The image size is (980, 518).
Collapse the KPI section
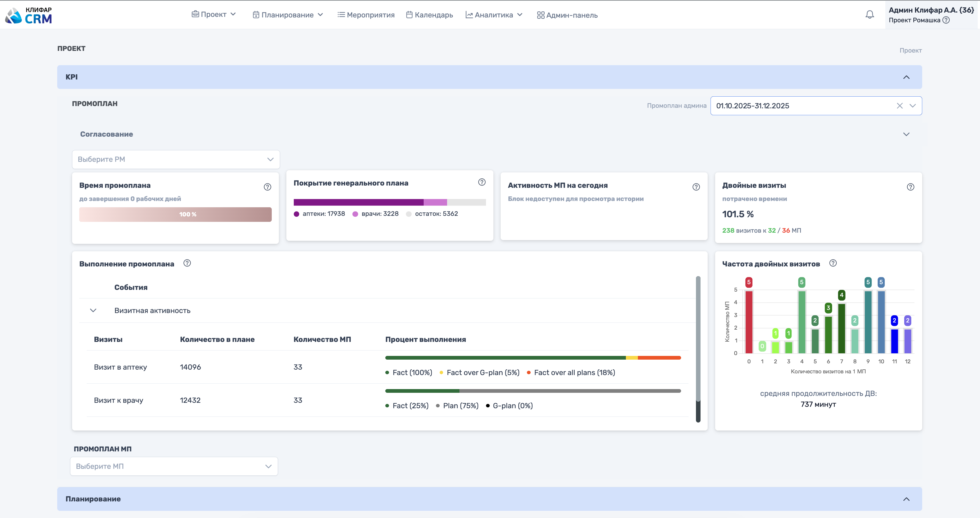(906, 77)
